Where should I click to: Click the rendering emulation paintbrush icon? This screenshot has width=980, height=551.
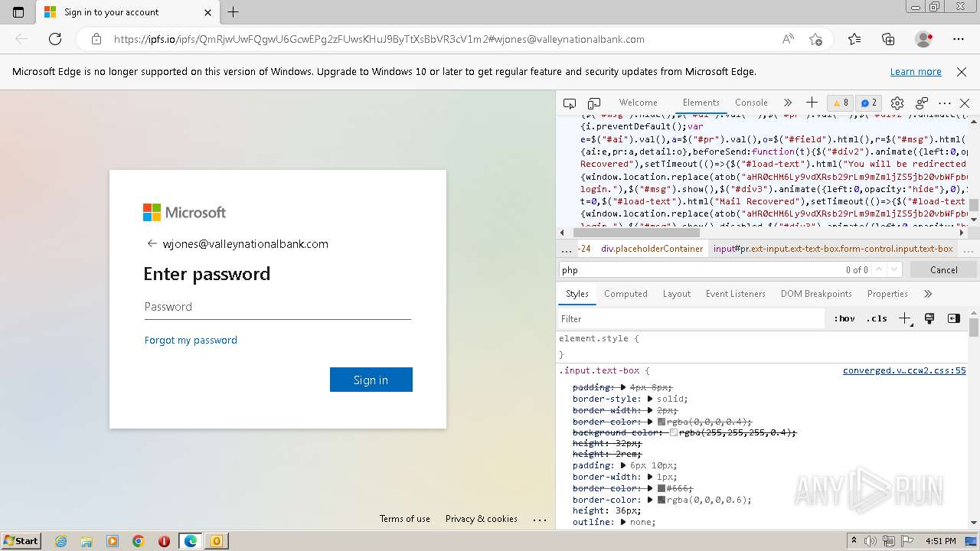click(929, 318)
